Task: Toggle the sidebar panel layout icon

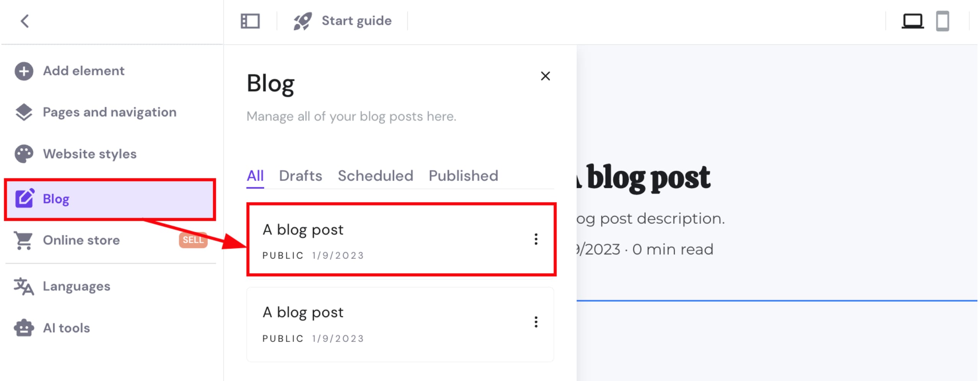Action: [250, 21]
